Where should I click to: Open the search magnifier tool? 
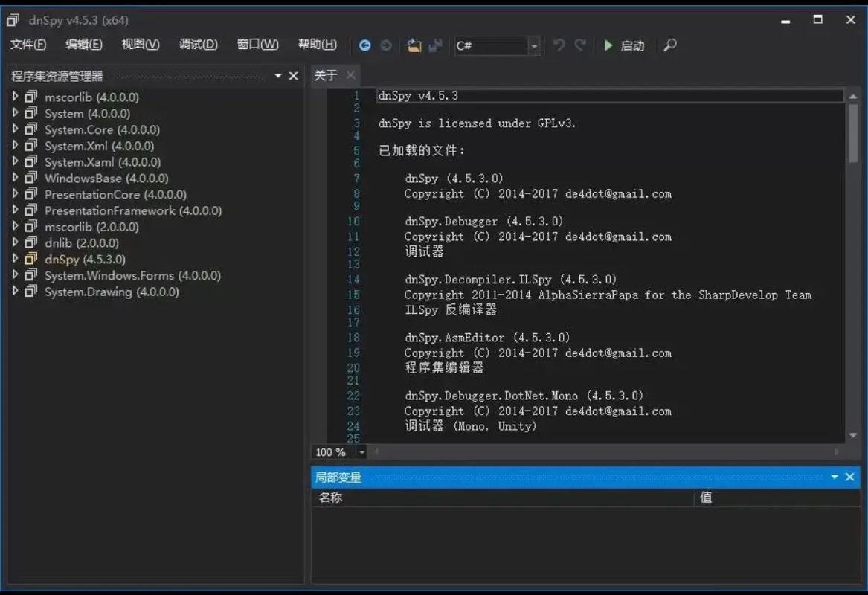(670, 45)
